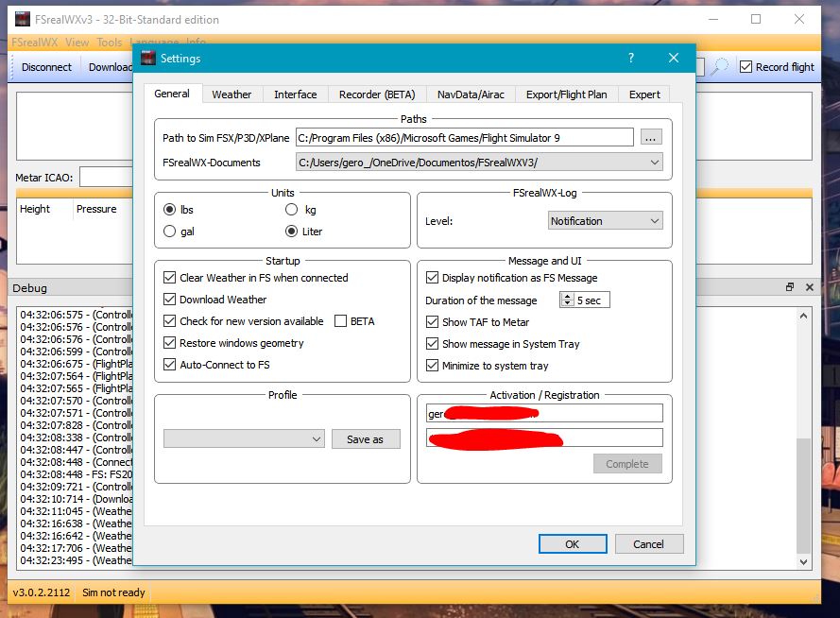Toggle the Record flight checkbox

(x=746, y=67)
